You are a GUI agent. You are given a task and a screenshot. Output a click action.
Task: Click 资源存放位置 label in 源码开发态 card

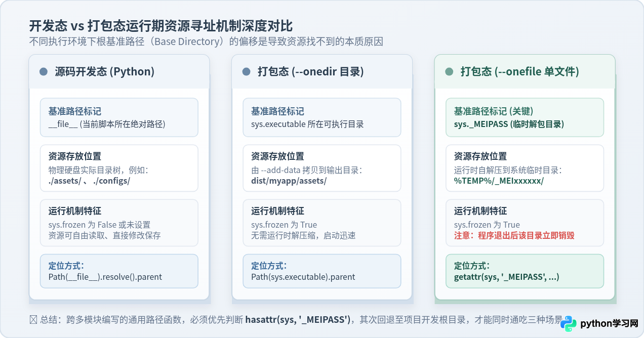coord(75,156)
